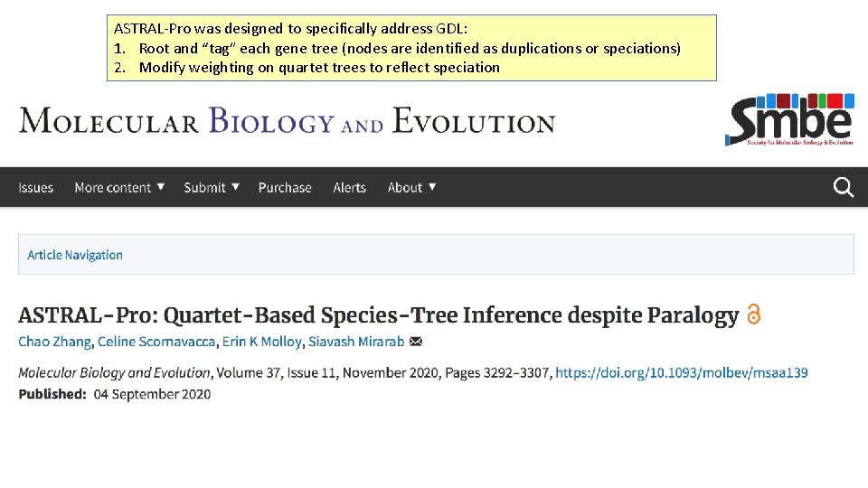Open the Alerts navigation item

click(349, 187)
